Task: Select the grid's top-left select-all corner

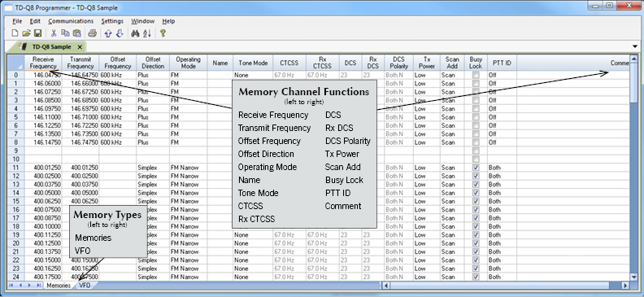Action: coord(16,63)
